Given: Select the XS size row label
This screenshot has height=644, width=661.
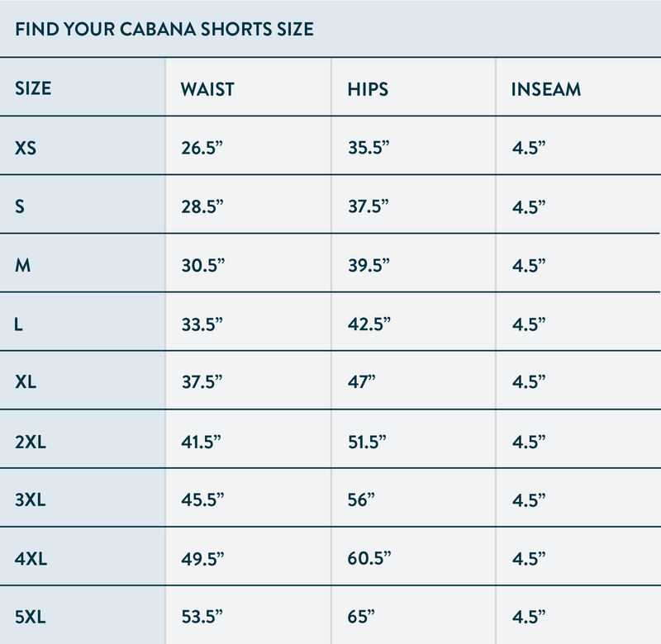Looking at the screenshot, I should [26, 149].
